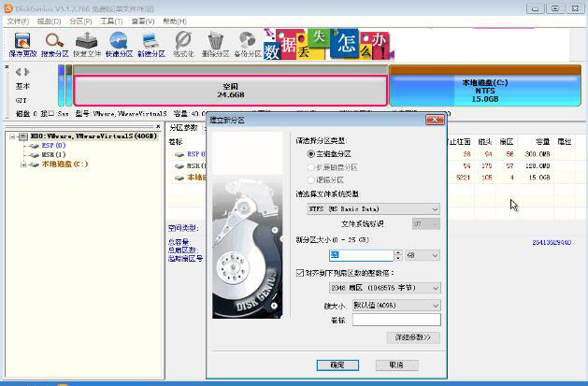The image size is (588, 386).
Task: Click the drive icon beside ESP(0) in the tree
Action: tap(35, 146)
